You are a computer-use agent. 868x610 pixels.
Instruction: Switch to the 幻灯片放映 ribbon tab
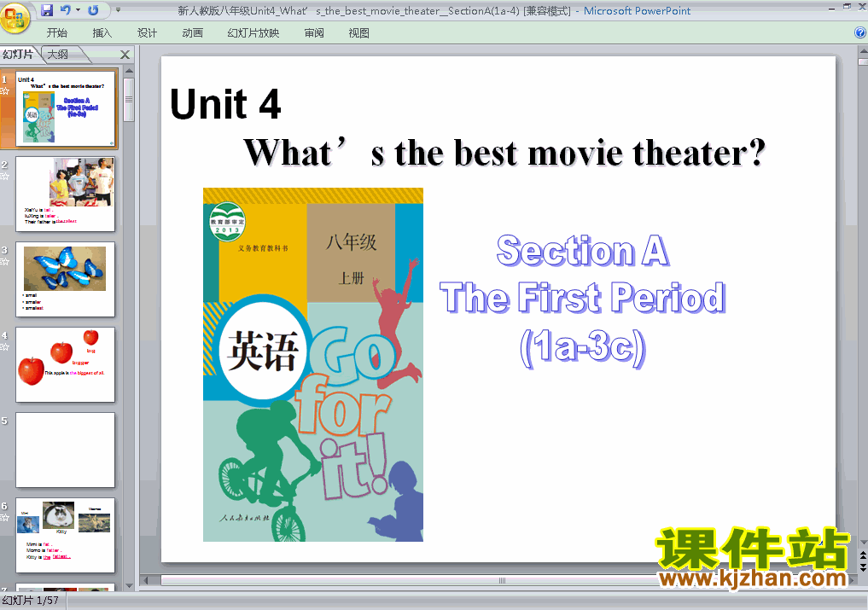coord(253,33)
